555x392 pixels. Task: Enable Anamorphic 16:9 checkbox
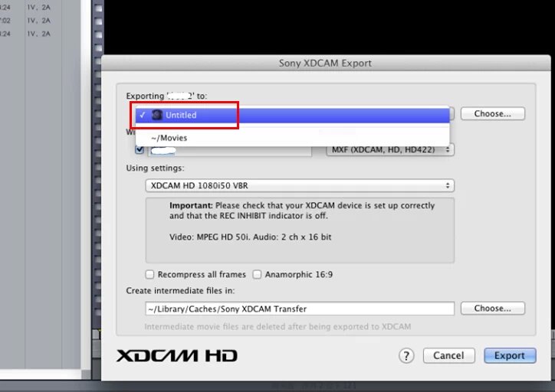point(257,274)
